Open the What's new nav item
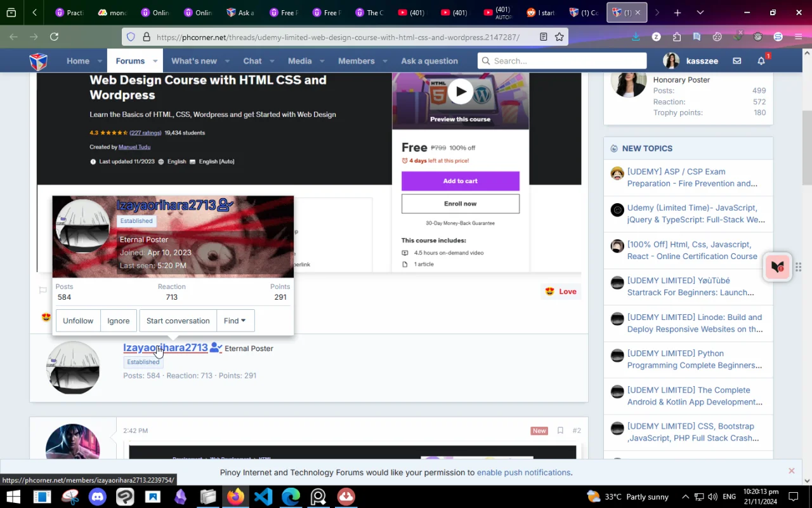Image resolution: width=812 pixels, height=508 pixels. (194, 61)
